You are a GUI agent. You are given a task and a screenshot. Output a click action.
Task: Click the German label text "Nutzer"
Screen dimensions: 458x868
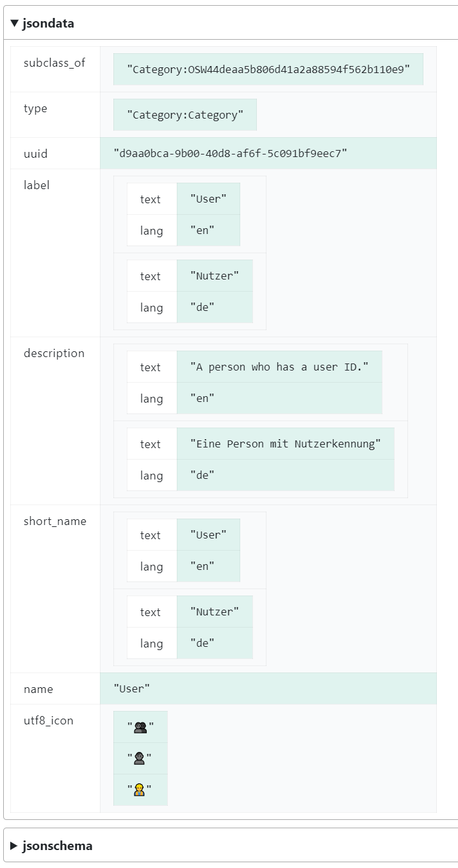pyautogui.click(x=214, y=276)
